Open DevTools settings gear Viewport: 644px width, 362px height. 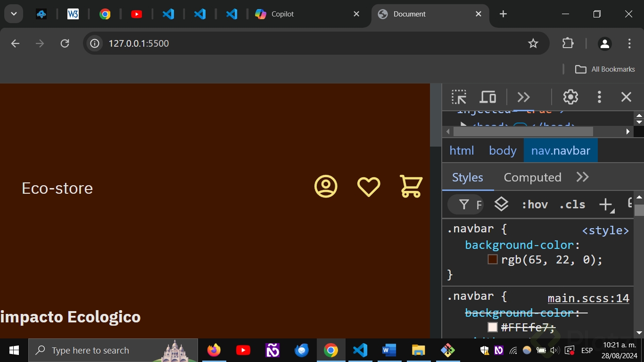(x=570, y=97)
